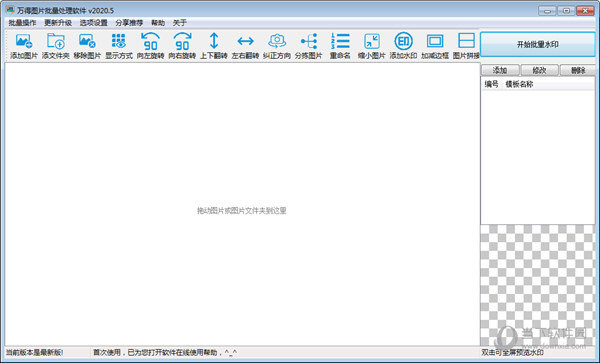600x363 pixels.
Task: Click the 图片拼接 image stitching icon
Action: pyautogui.click(x=466, y=46)
